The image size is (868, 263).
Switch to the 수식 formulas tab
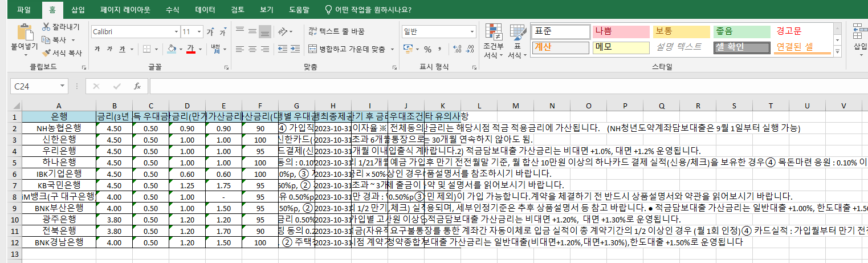(172, 10)
